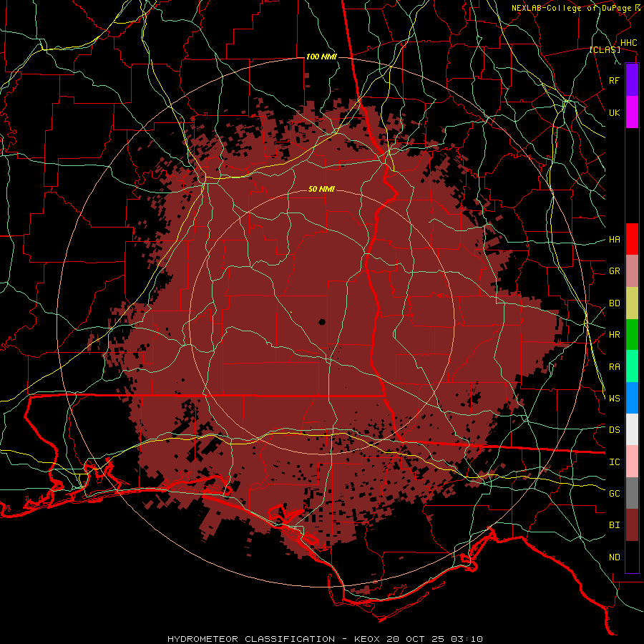Viewport: 644px width, 644px height.
Task: Click the BI legend label
Action: [614, 525]
